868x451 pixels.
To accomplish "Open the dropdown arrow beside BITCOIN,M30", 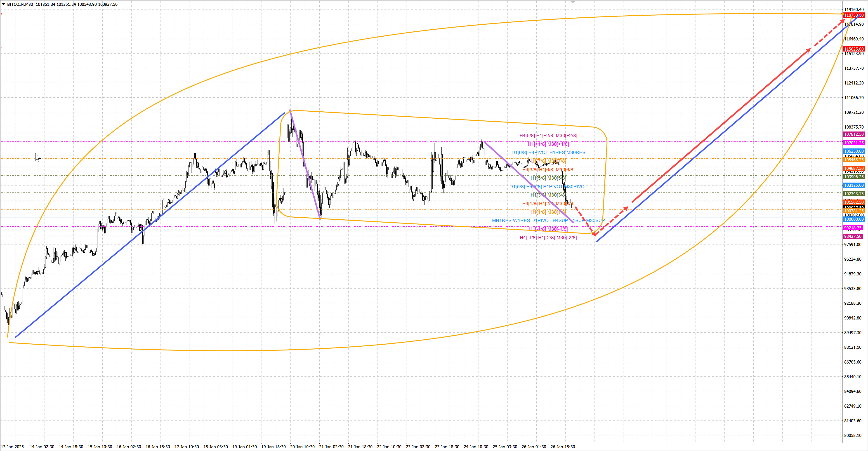I will (3, 4).
